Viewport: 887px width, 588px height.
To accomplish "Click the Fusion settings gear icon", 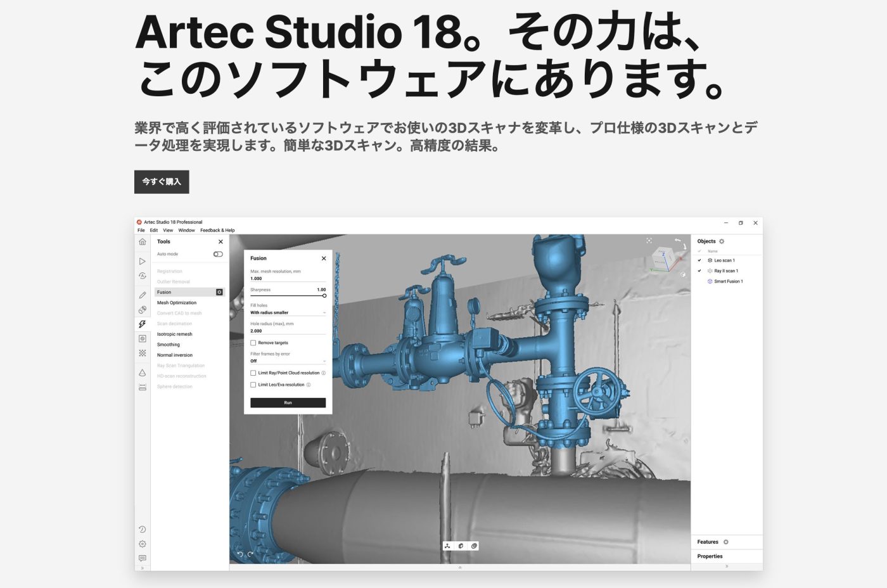I will 220,292.
